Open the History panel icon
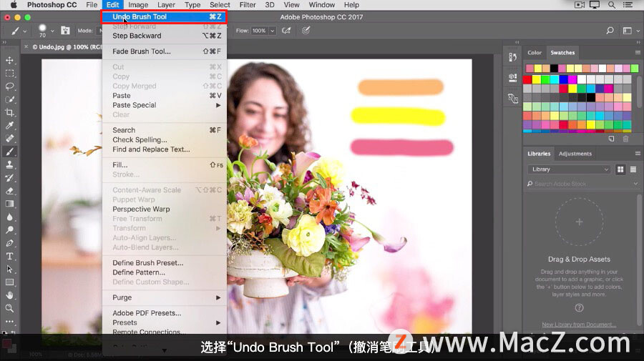The image size is (644, 361). pyautogui.click(x=512, y=57)
